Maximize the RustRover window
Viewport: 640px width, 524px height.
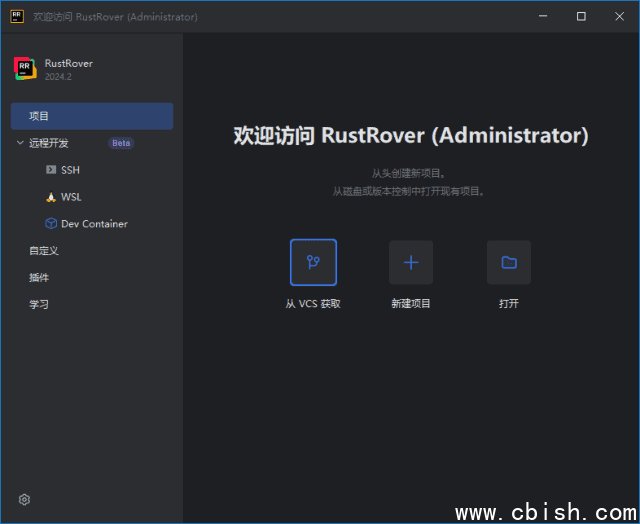[581, 16]
